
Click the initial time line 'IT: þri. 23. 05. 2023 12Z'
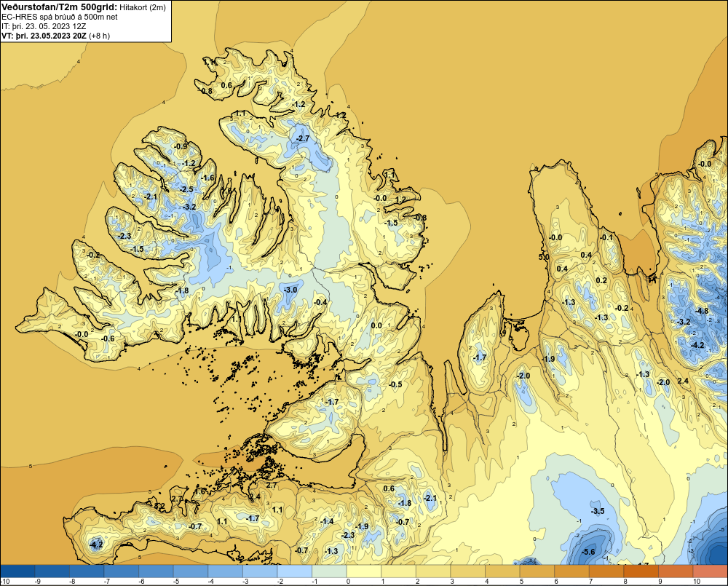(x=44, y=26)
